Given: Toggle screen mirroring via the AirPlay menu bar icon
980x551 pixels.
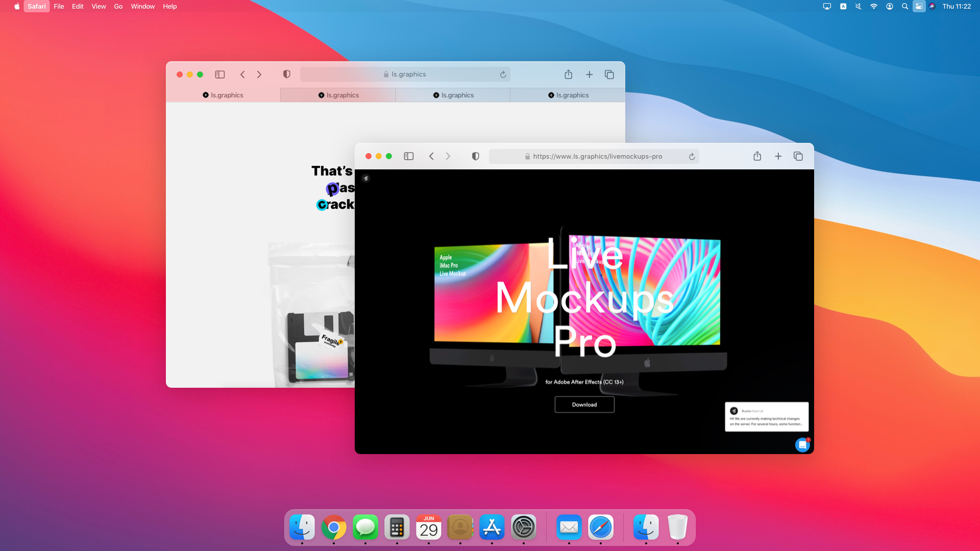Looking at the screenshot, I should [827, 6].
